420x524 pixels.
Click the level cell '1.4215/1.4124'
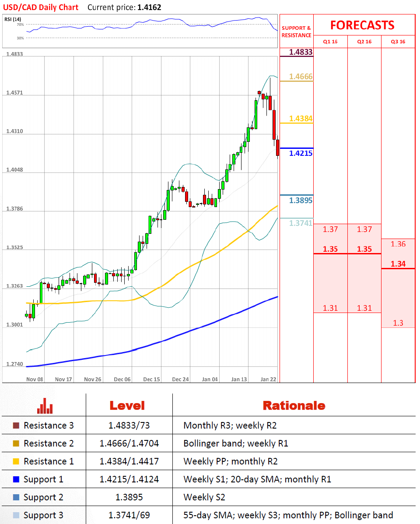[129, 479]
